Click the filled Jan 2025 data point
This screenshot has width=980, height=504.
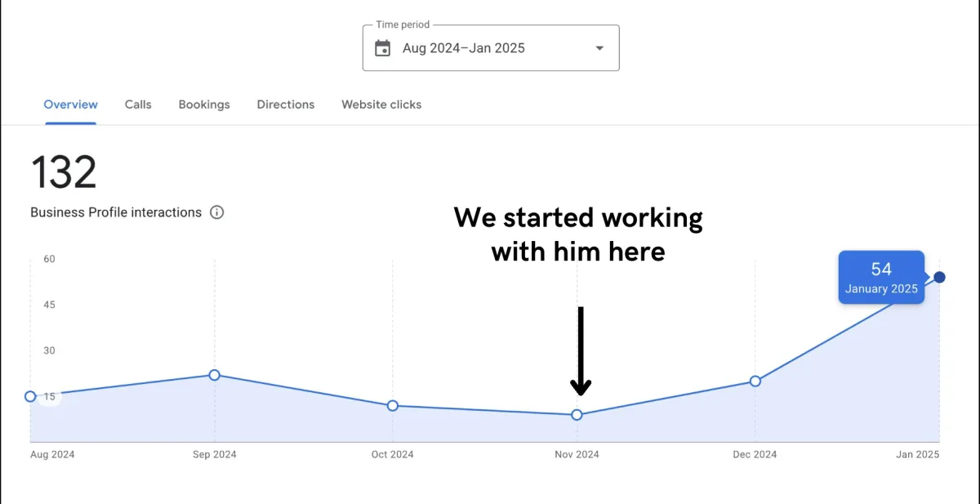(x=940, y=277)
